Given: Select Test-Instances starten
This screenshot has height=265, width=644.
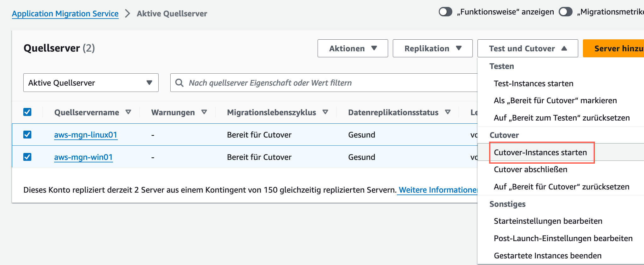Looking at the screenshot, I should [x=534, y=83].
